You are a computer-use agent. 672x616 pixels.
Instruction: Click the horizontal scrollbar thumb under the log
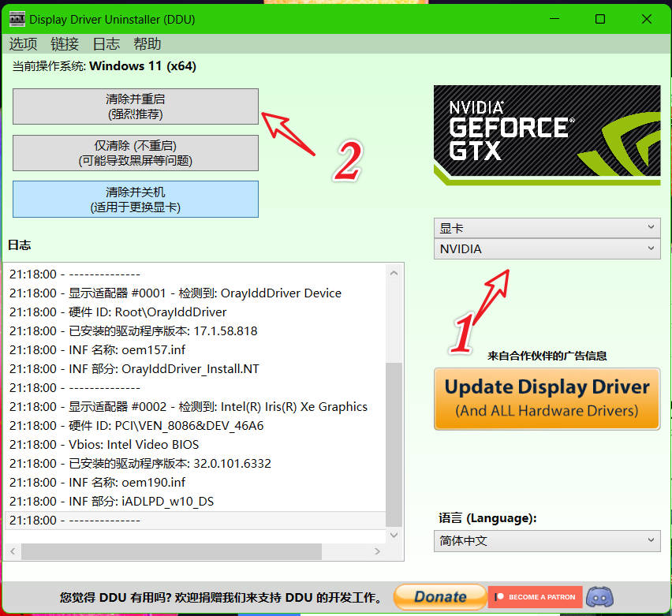click(170, 552)
